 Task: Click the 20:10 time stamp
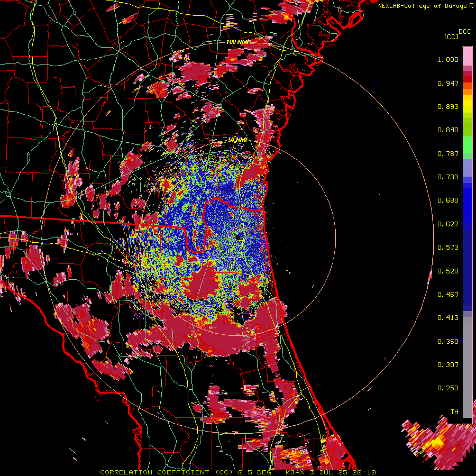364,472
